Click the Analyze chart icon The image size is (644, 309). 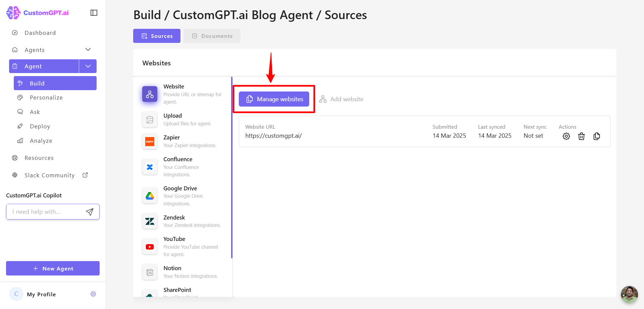[20, 141]
